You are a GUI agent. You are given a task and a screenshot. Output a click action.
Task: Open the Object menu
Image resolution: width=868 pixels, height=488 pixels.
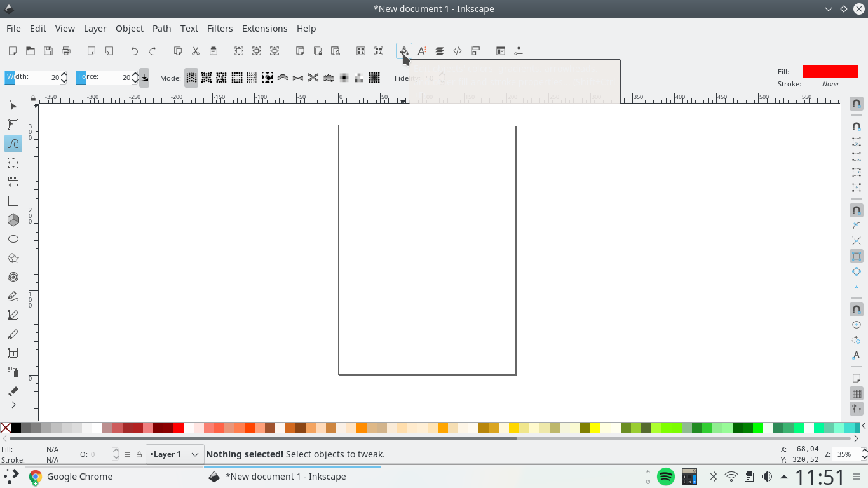pos(130,29)
